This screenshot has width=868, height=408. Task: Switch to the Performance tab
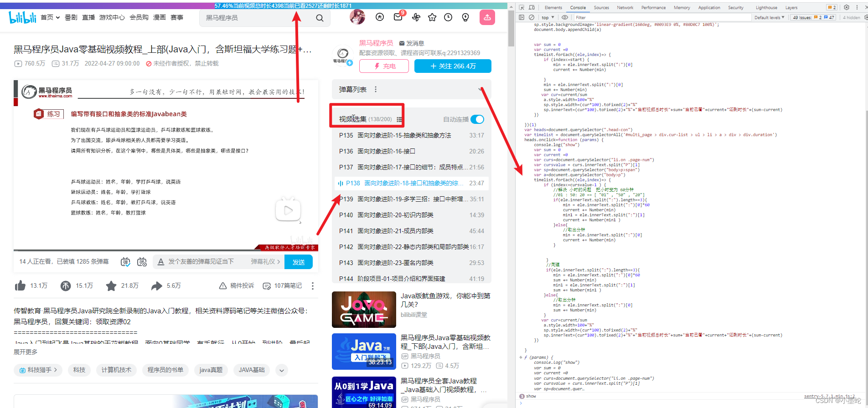click(x=653, y=7)
